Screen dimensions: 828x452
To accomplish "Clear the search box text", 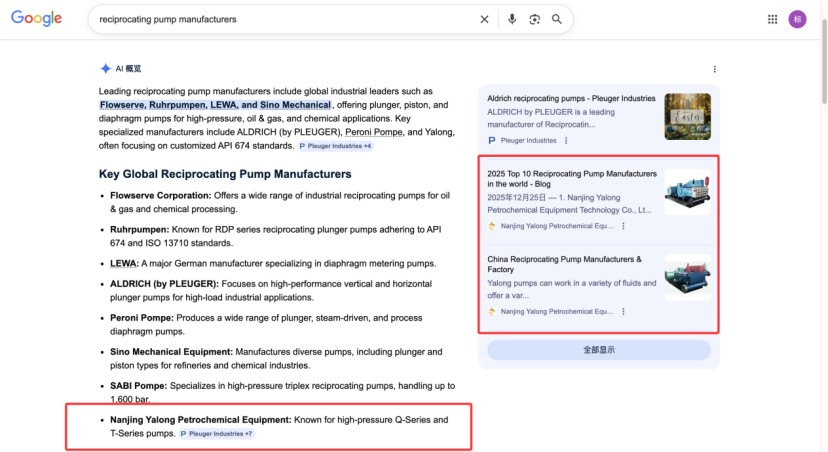I will (x=484, y=19).
